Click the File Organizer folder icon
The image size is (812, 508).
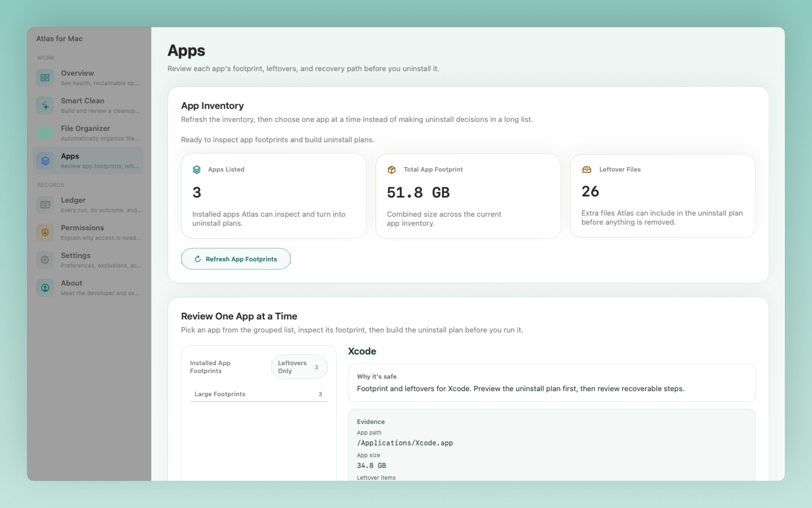[45, 133]
